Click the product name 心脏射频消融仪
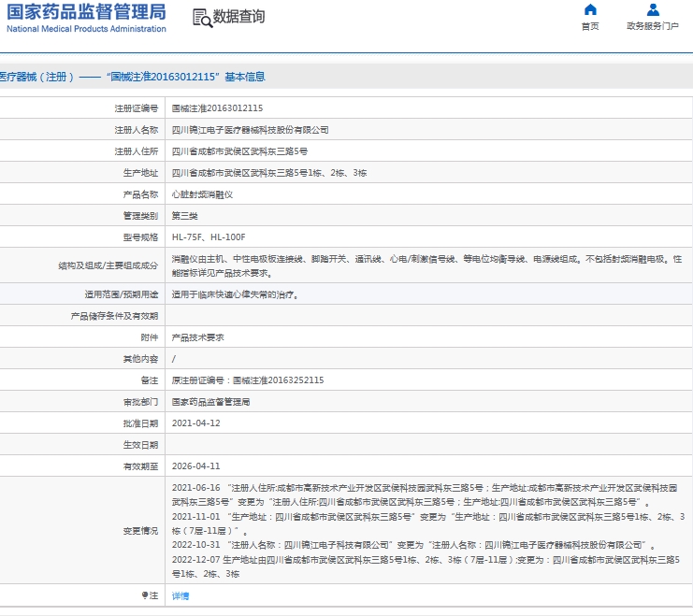This screenshot has height=616, width=693. tap(202, 194)
